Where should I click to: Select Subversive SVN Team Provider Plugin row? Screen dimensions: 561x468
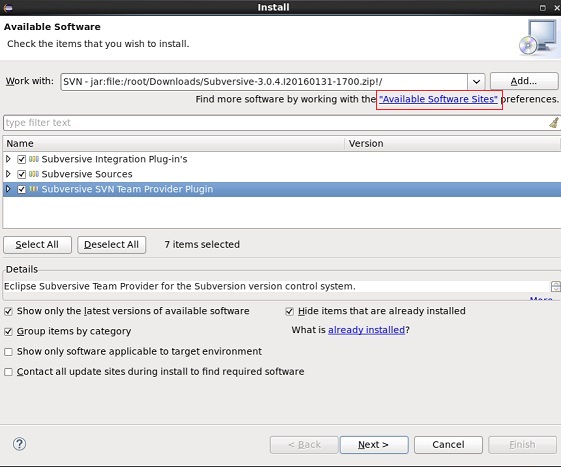tap(282, 189)
